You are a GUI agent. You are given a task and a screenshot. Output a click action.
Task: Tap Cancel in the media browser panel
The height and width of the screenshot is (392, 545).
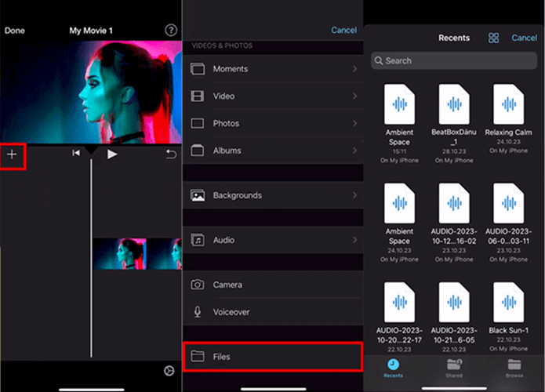[343, 31]
